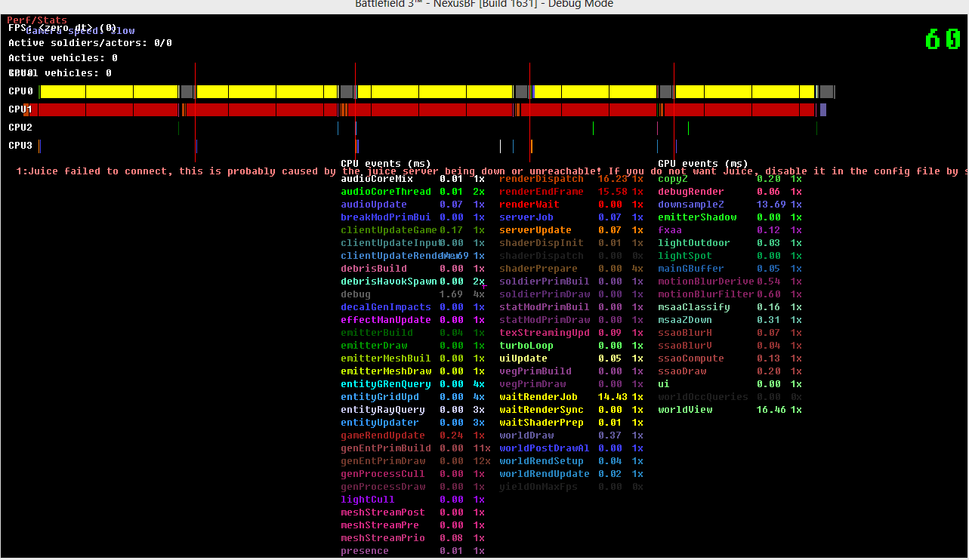Viewport: 969px width, 560px height.
Task: Click the 'Active vehicles: 0' line
Action: 63,58
